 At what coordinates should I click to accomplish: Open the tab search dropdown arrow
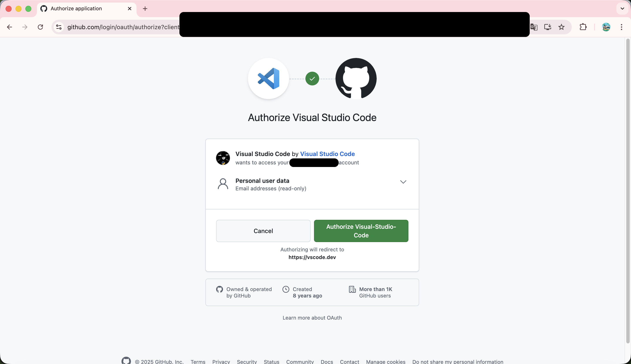[x=622, y=9]
